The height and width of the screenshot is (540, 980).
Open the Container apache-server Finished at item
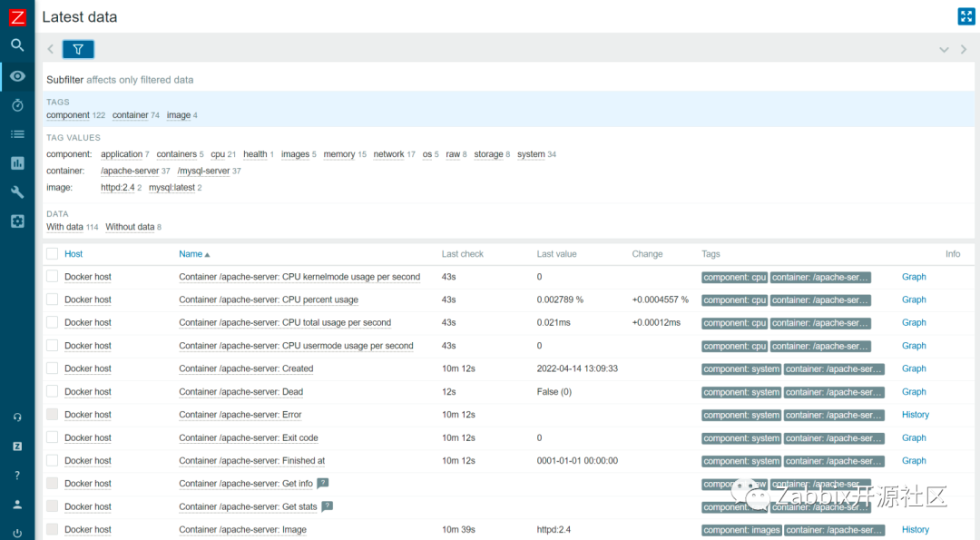[252, 461]
